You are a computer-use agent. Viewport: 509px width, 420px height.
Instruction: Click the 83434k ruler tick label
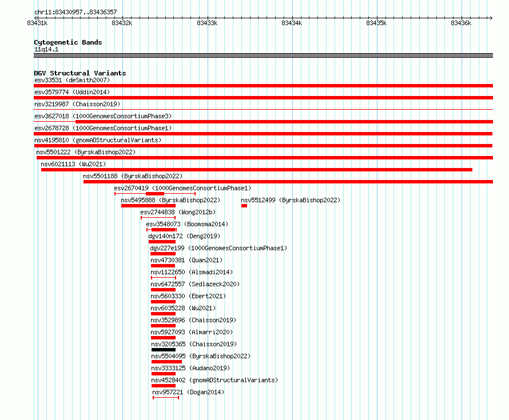pyautogui.click(x=292, y=23)
